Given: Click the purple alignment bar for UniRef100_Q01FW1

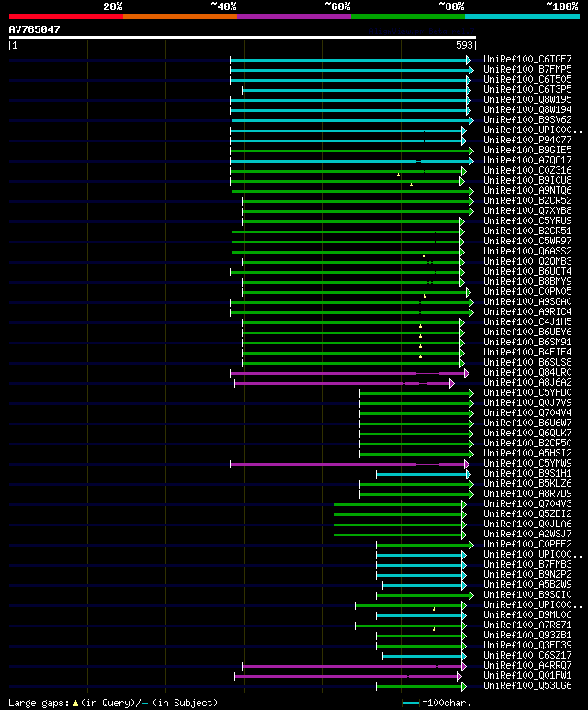Looking at the screenshot, I should coord(346,677).
